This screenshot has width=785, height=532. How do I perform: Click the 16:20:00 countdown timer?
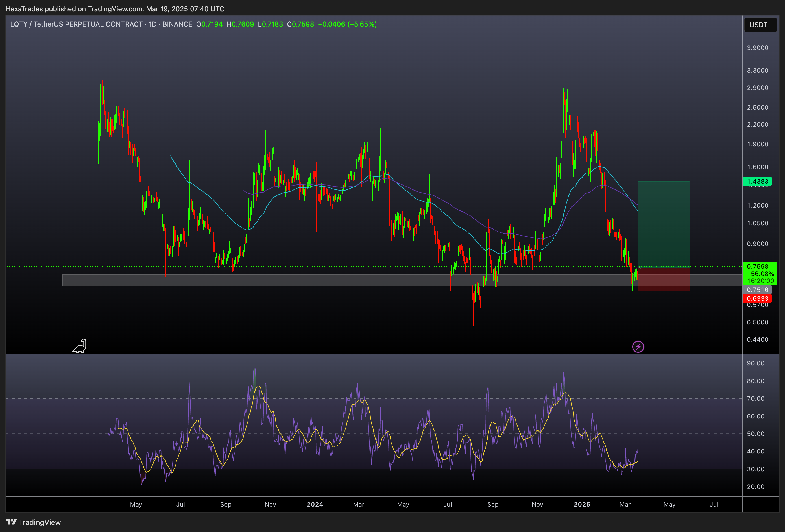[760, 281]
